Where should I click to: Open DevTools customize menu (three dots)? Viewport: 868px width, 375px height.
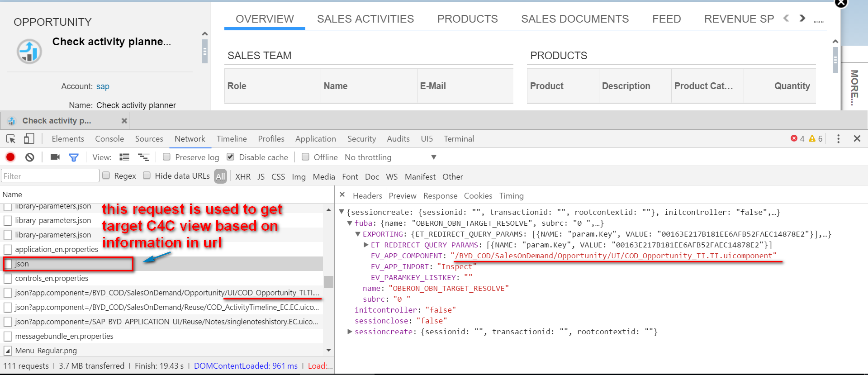(x=838, y=139)
